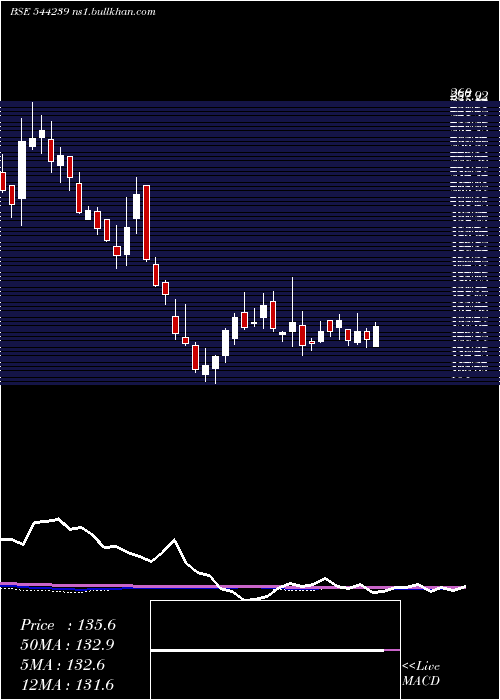Image resolution: width=500 pixels, height=700 pixels.
Task: Click the tall red candlestick after the mid-chart rally
Action: click(x=146, y=222)
